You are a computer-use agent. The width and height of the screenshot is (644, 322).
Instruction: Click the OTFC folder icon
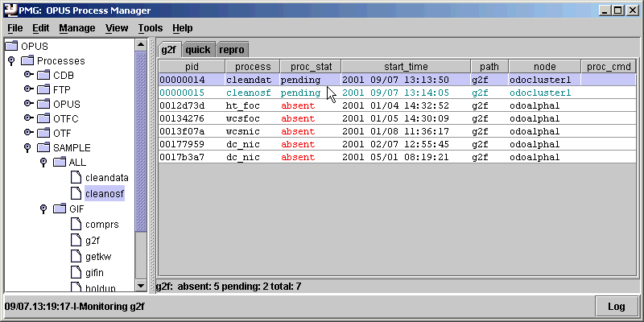pos(44,118)
